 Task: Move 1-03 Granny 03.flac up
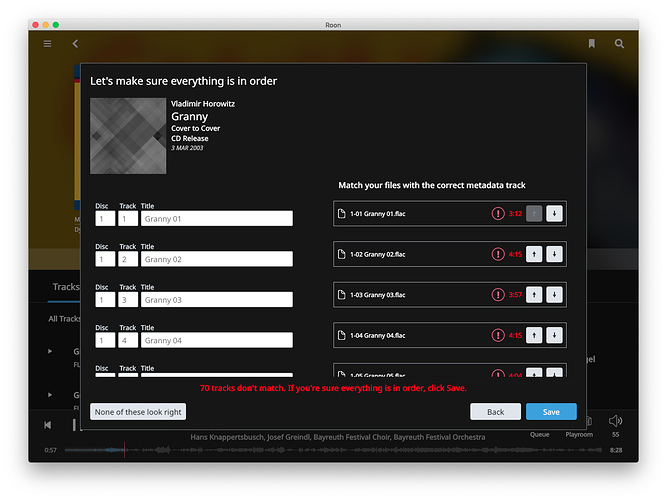pos(534,294)
